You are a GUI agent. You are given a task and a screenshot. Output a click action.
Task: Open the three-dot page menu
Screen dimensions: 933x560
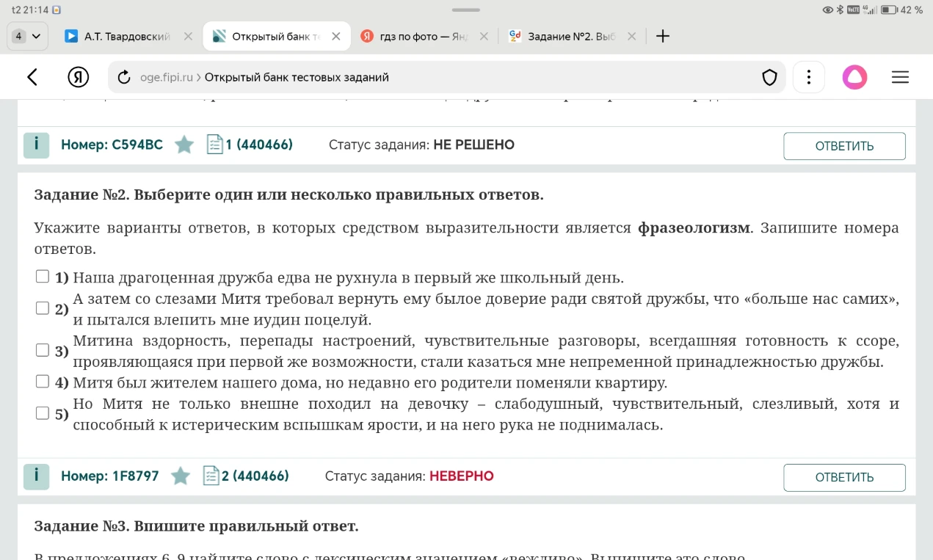pos(808,77)
